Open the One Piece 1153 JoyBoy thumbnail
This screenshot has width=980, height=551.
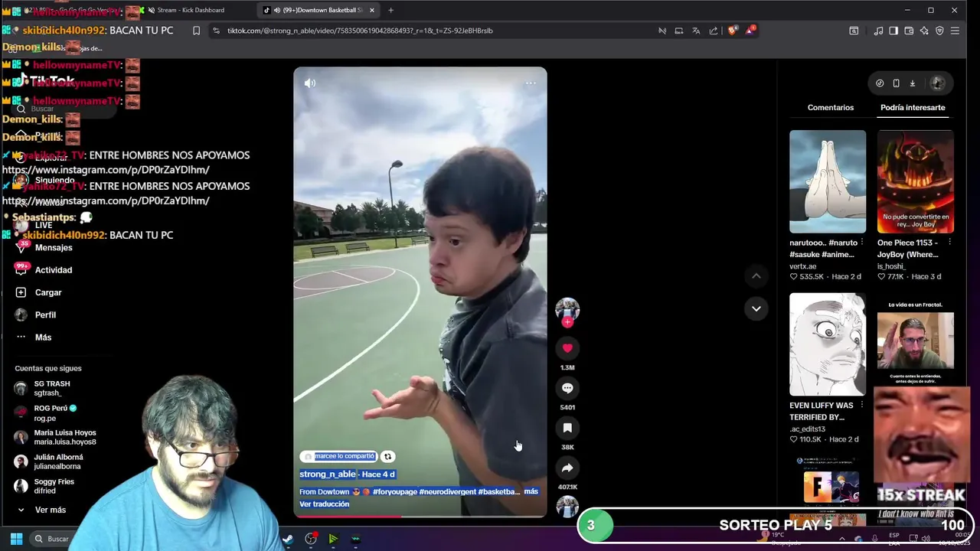pyautogui.click(x=916, y=181)
